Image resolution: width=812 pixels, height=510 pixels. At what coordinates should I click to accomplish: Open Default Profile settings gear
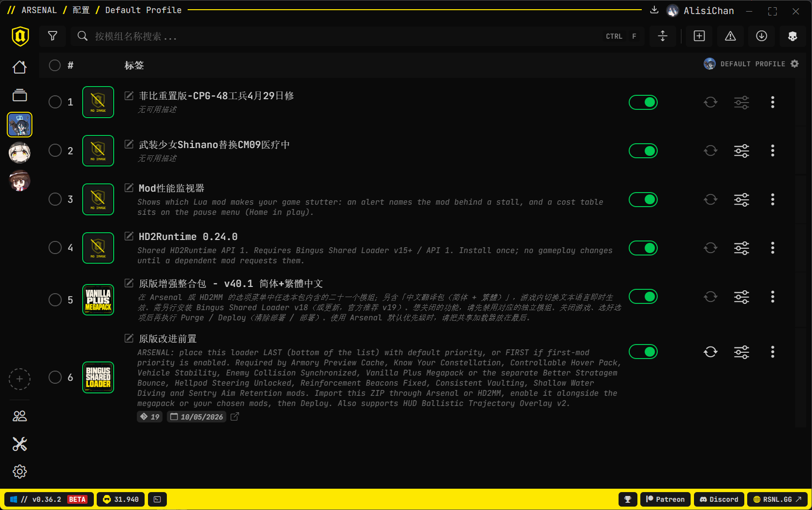click(795, 64)
